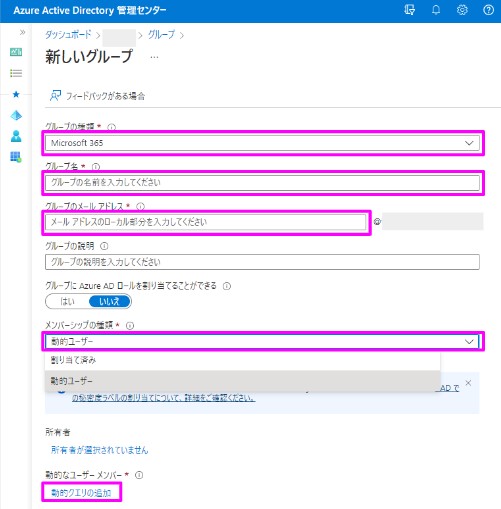501x509 pixels.
Task: Choose 動的ユーザー option in membership type list
Action: pyautogui.click(x=243, y=381)
